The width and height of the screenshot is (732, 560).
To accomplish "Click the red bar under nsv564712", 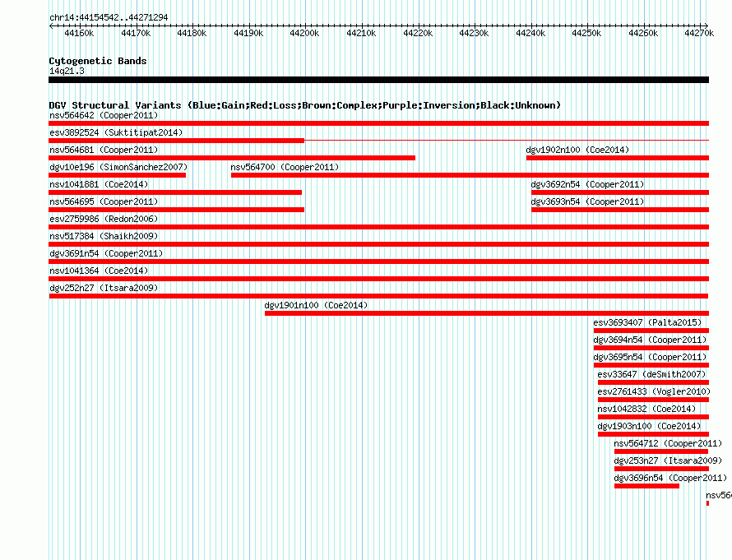I will [661, 451].
